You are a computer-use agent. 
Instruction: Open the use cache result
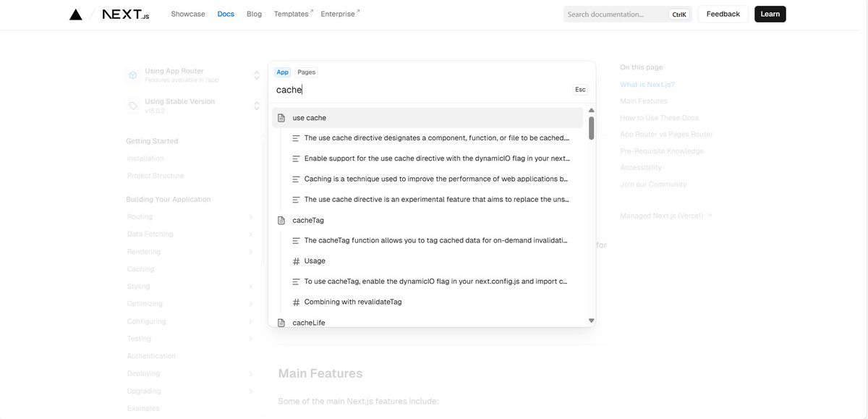[427, 118]
